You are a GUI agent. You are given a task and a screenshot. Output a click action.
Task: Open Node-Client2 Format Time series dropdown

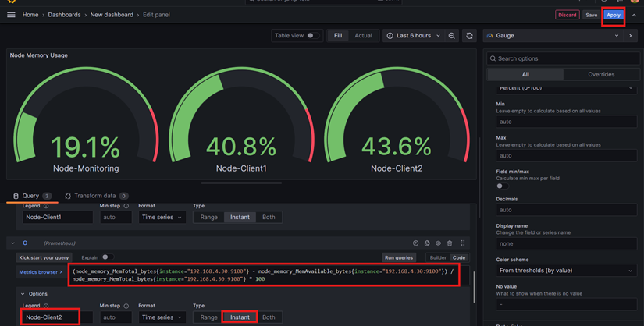coord(162,317)
